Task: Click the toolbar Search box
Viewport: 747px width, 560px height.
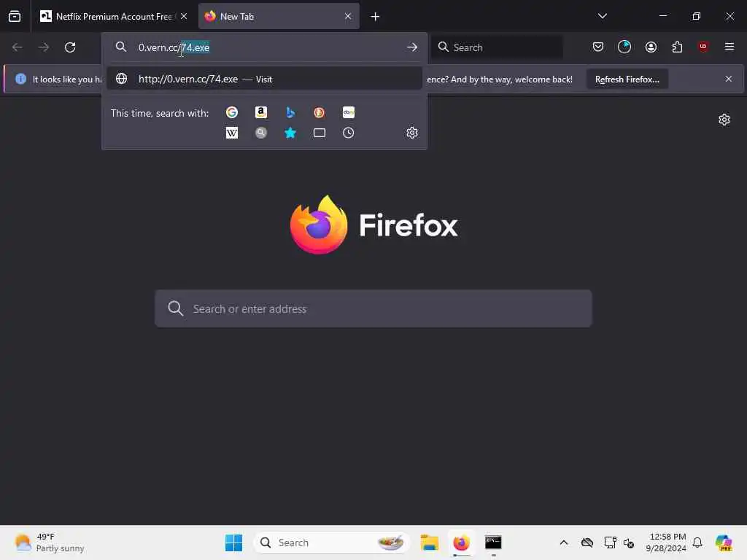Action: (497, 47)
